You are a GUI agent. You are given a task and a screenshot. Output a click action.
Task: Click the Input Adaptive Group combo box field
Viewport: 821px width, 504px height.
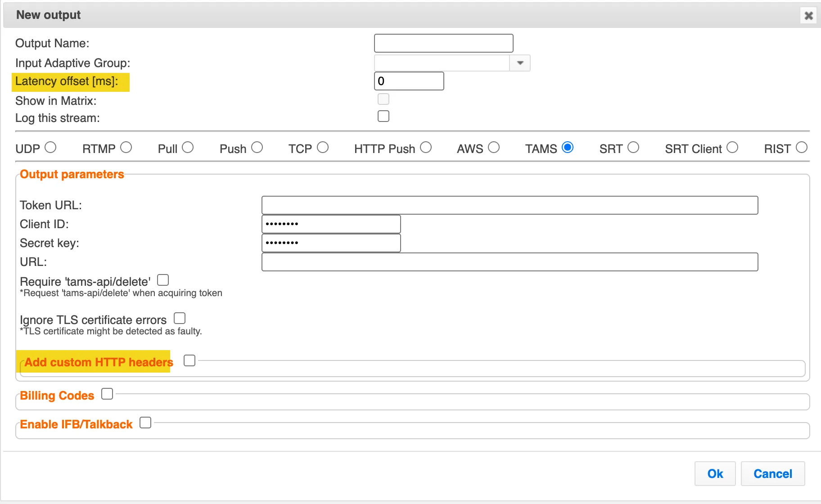(442, 63)
